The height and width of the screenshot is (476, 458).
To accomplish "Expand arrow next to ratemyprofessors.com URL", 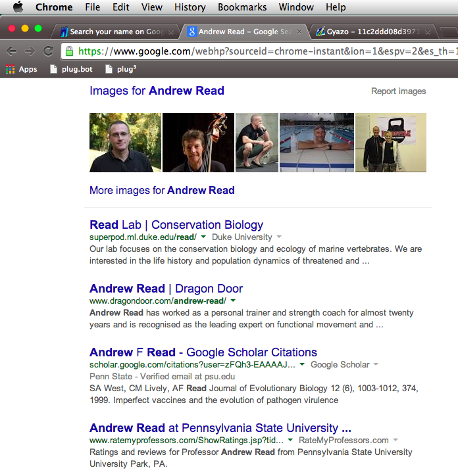I will [290, 440].
